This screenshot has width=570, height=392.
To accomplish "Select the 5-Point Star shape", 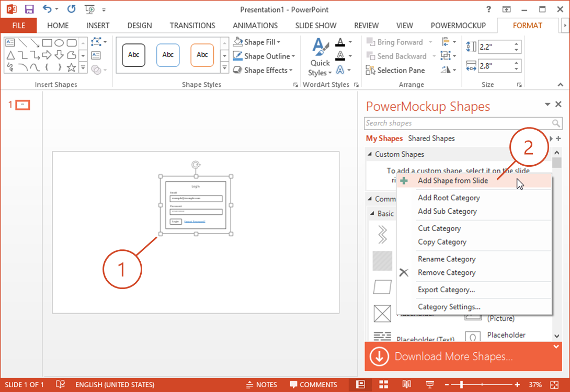I will 72,67.
